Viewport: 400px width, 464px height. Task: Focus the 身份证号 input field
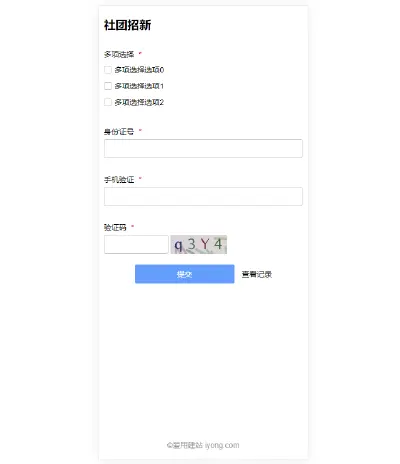click(203, 148)
